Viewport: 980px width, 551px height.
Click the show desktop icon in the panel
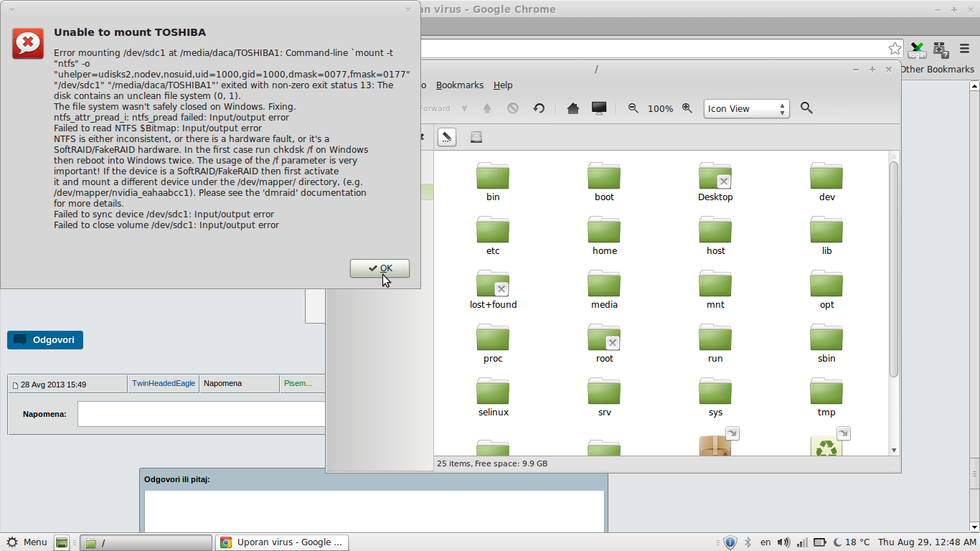tap(62, 542)
